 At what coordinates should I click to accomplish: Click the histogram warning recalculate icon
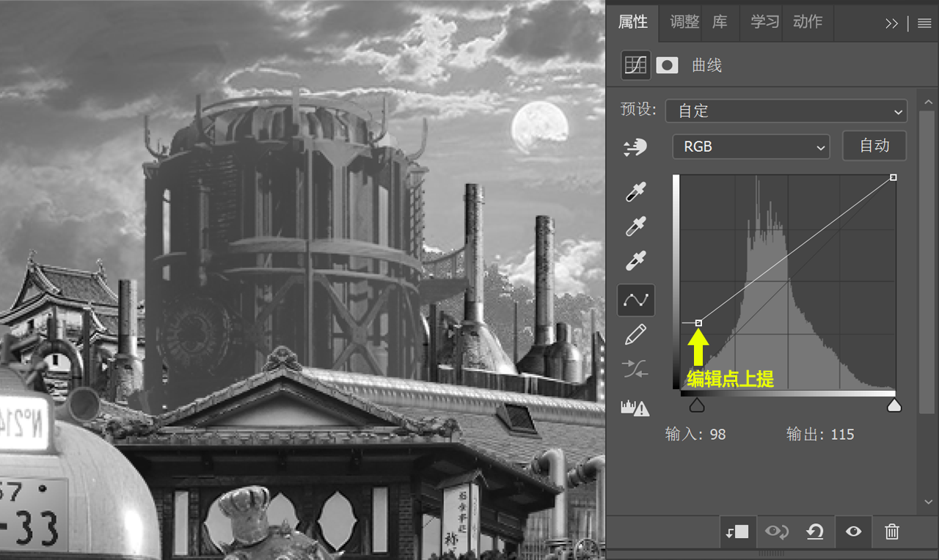coord(635,408)
